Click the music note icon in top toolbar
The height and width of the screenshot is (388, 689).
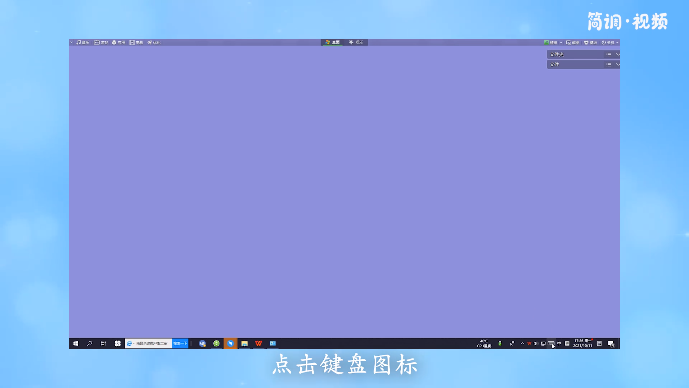tap(79, 42)
